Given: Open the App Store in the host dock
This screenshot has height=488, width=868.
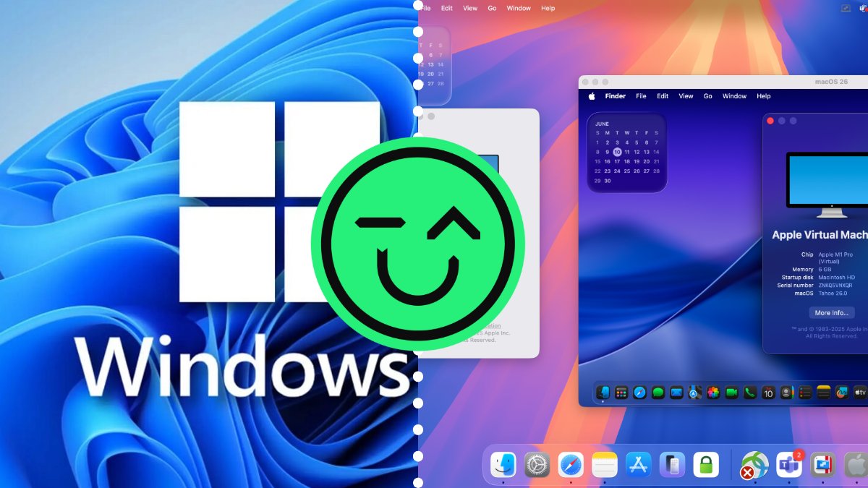Looking at the screenshot, I should coord(639,465).
